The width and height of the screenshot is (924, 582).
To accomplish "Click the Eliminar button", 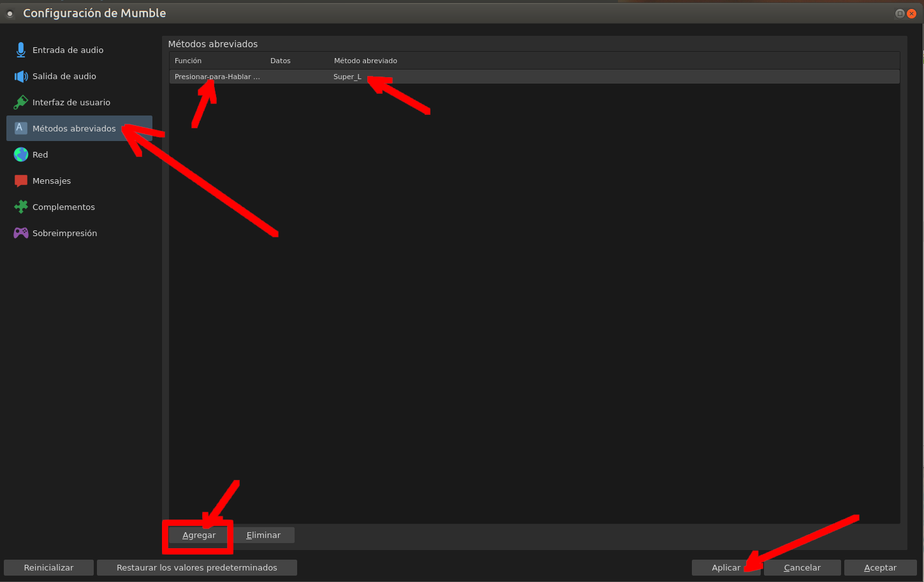I will 263,535.
